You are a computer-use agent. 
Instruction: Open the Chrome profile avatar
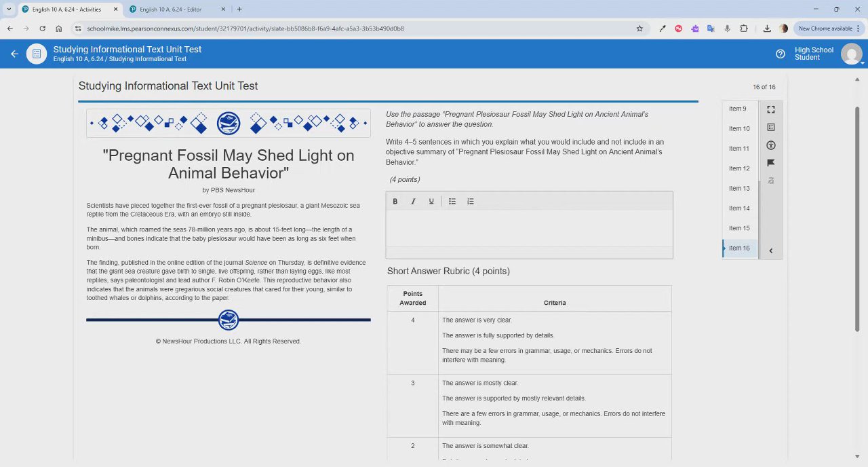783,29
